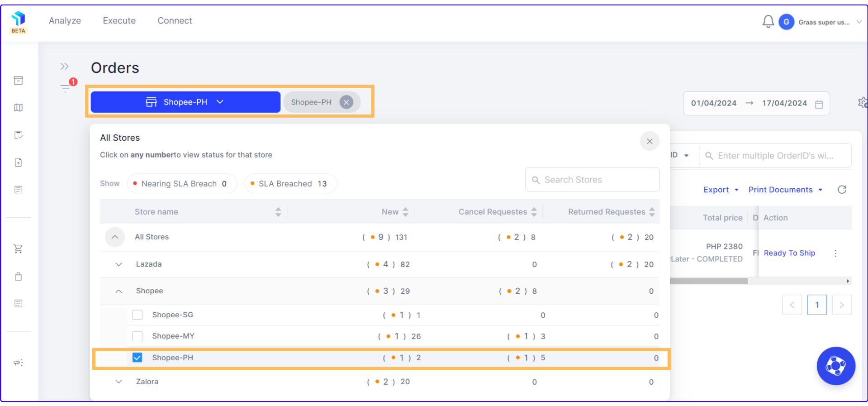Image resolution: width=868 pixels, height=406 pixels.
Task: Open the Print Documents dropdown
Action: point(786,190)
